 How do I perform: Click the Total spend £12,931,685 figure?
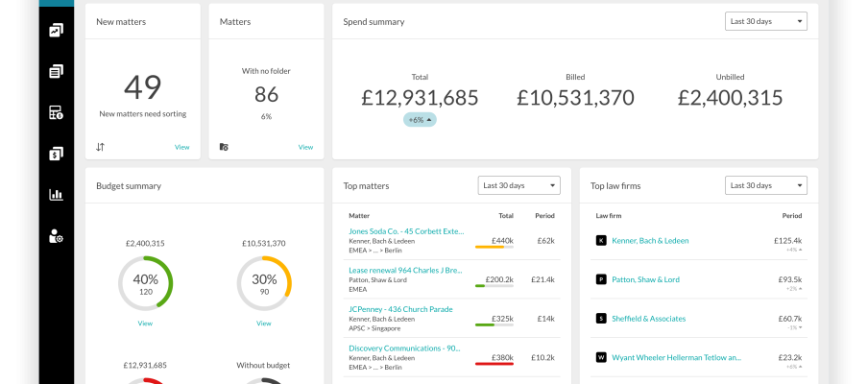[420, 98]
